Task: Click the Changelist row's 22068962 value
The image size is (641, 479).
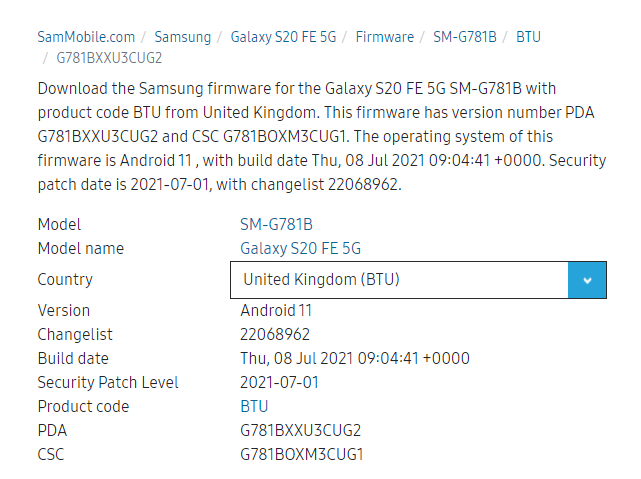Action: (x=275, y=334)
